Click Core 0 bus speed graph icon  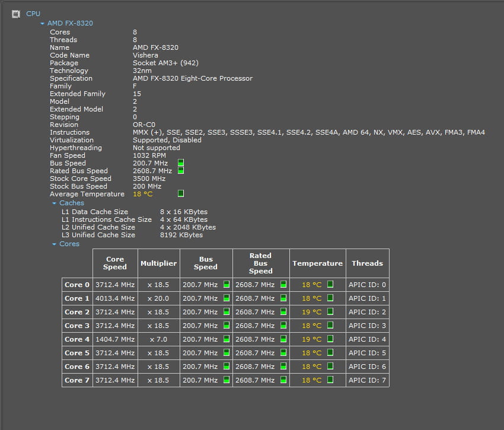click(227, 284)
